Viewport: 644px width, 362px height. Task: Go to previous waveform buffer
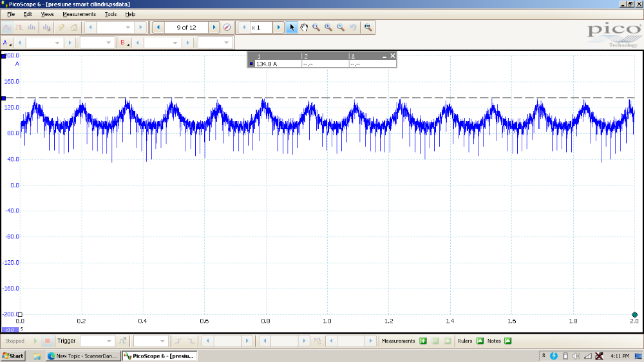tap(158, 28)
